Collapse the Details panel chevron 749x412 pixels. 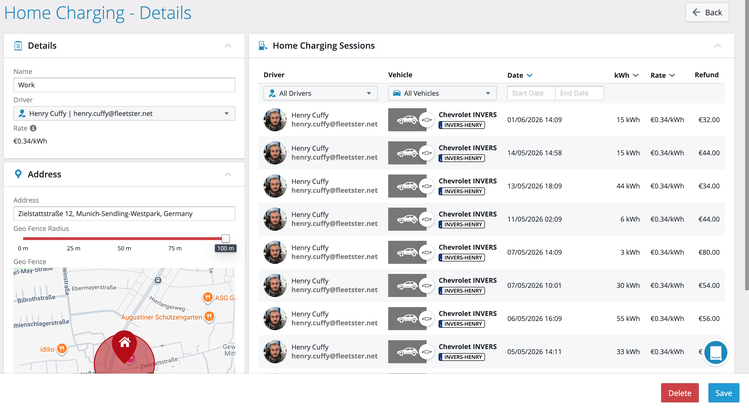pos(228,46)
